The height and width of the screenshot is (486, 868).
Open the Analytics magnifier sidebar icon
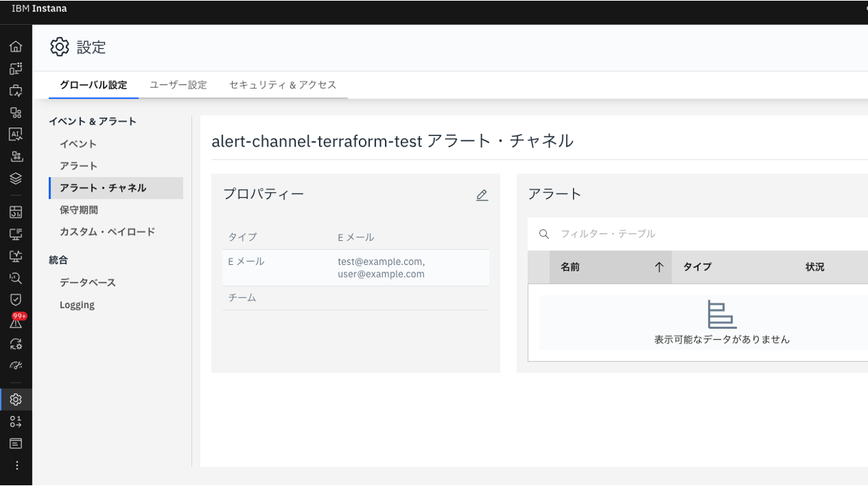16,277
